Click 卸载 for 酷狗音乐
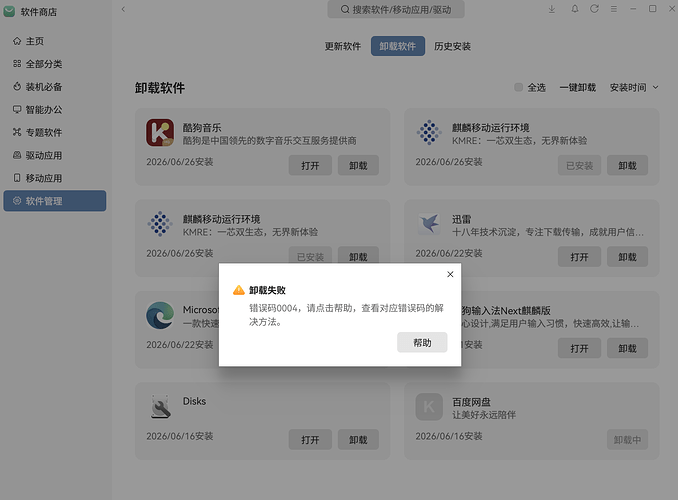Viewport: 678px width, 500px height. click(358, 165)
